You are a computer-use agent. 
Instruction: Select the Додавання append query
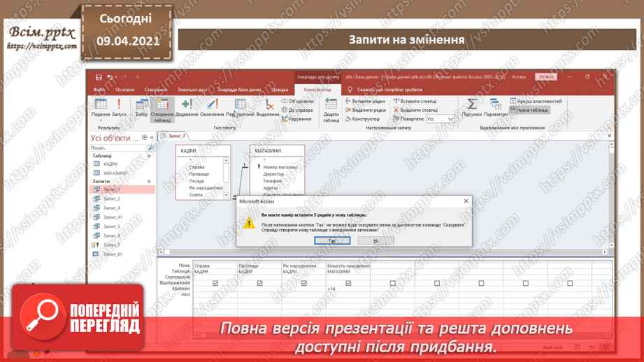click(x=187, y=108)
